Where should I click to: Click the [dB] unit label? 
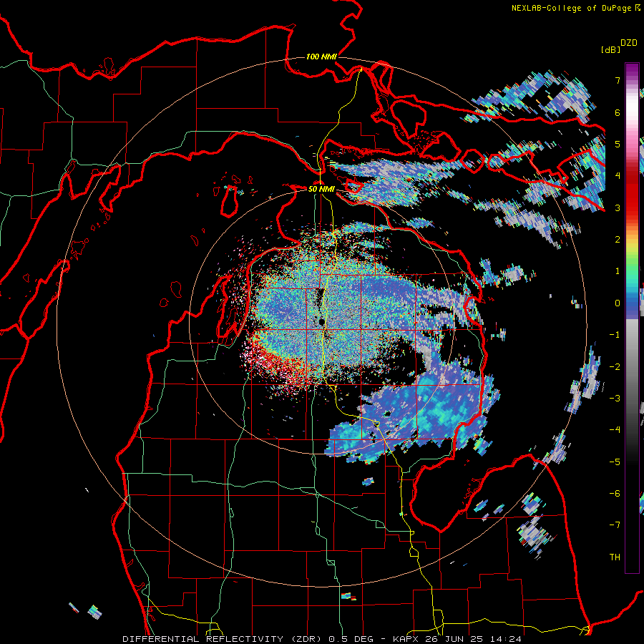tap(611, 49)
